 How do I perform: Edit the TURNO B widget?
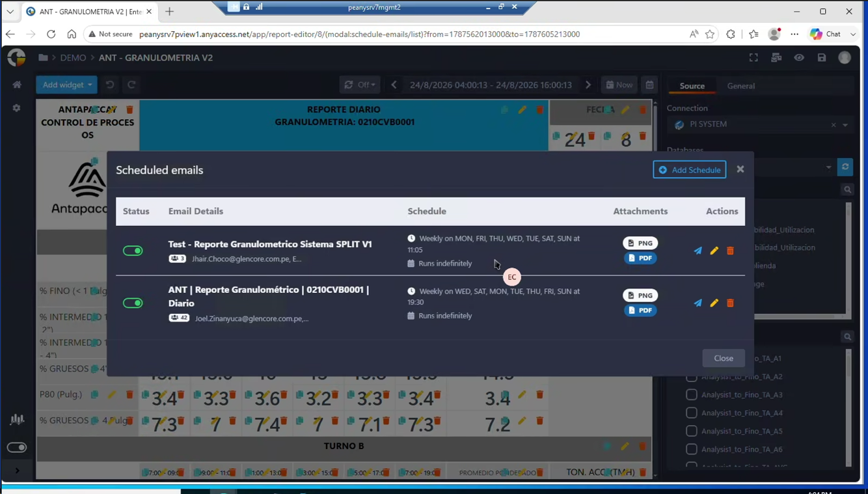pos(625,446)
